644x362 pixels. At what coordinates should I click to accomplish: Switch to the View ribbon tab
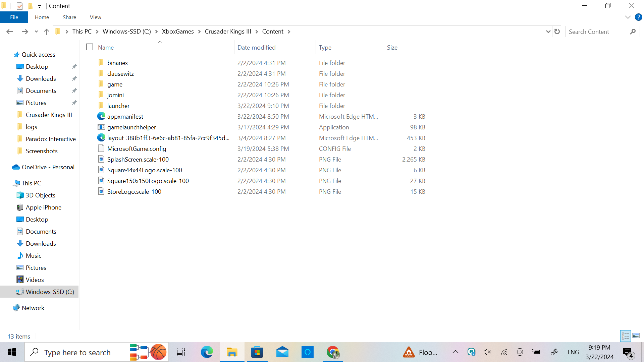point(95,17)
